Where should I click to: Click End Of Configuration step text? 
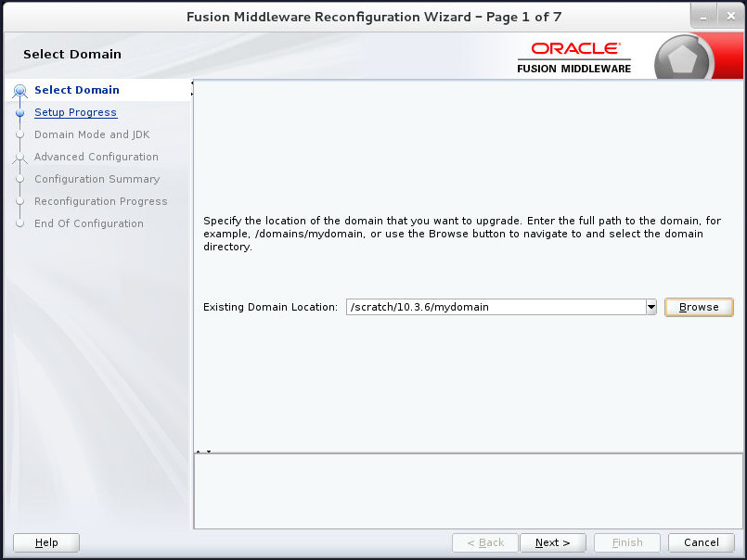pyautogui.click(x=88, y=223)
